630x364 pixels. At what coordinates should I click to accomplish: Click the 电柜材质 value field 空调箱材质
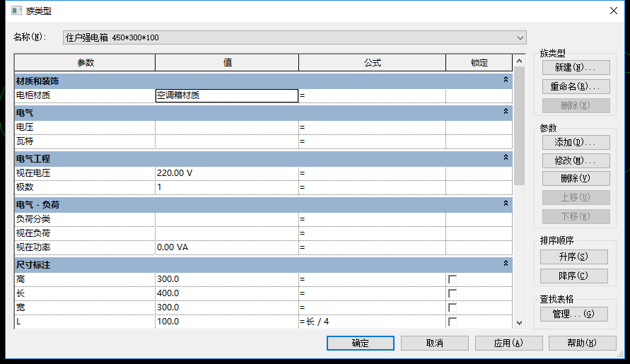click(226, 95)
